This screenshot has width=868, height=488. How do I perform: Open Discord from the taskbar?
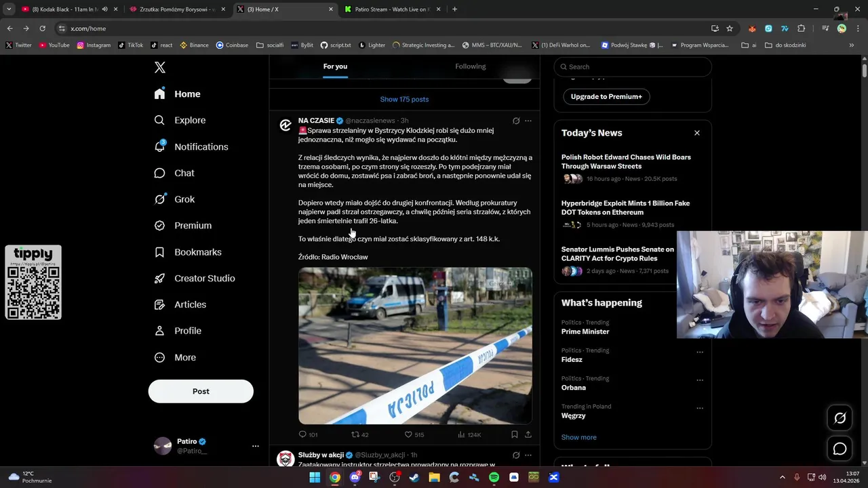[x=355, y=477]
